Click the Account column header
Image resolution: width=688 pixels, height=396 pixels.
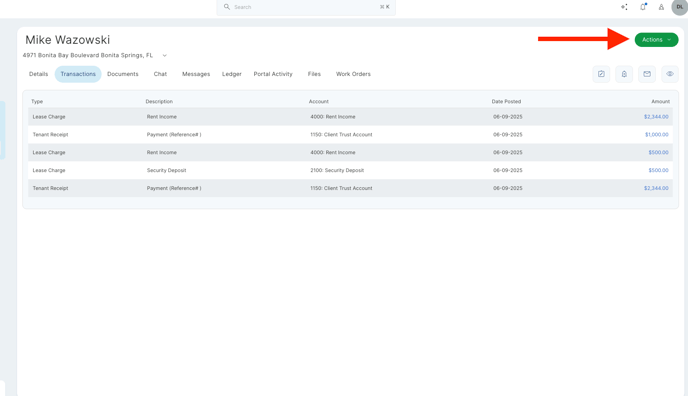pyautogui.click(x=319, y=102)
